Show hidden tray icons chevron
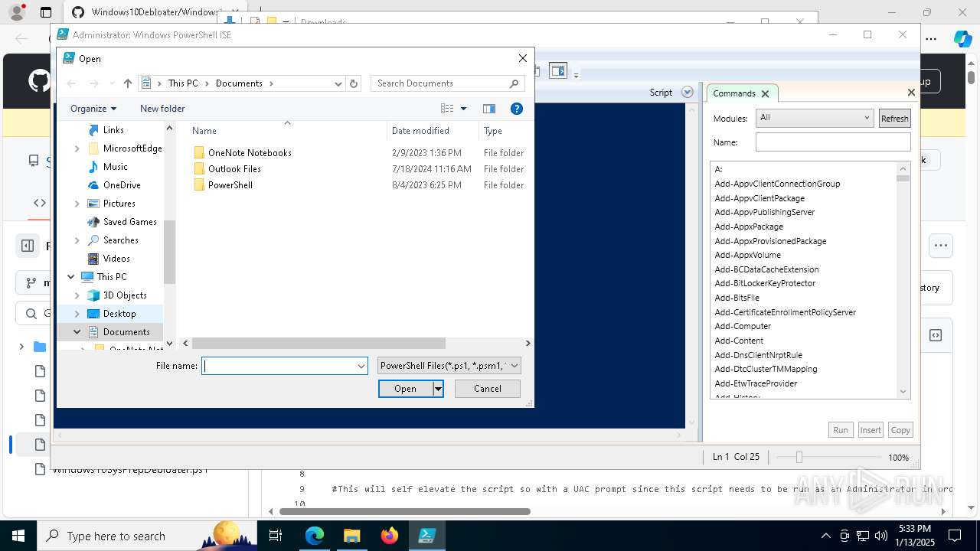The image size is (980, 551). tap(825, 536)
